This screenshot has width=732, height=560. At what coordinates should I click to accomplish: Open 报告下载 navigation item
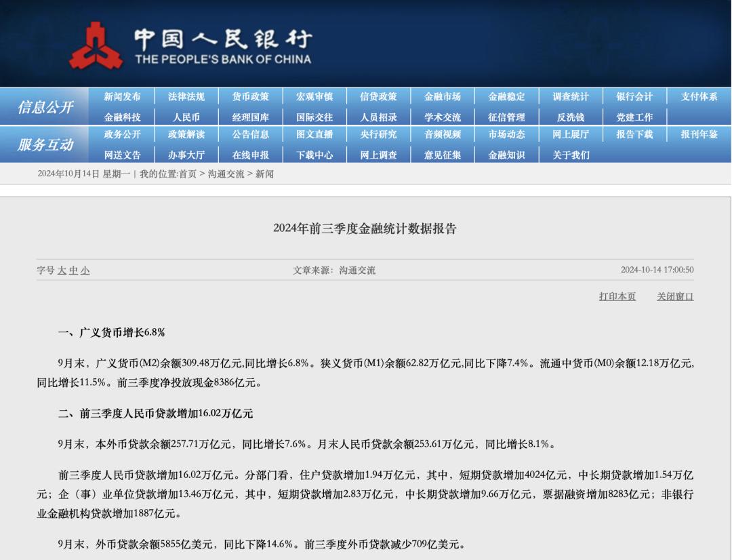(x=634, y=134)
